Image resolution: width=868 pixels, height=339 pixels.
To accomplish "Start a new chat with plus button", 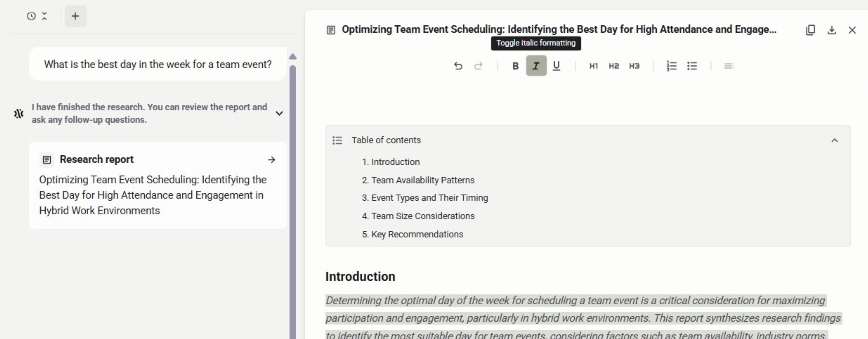I will (x=75, y=16).
